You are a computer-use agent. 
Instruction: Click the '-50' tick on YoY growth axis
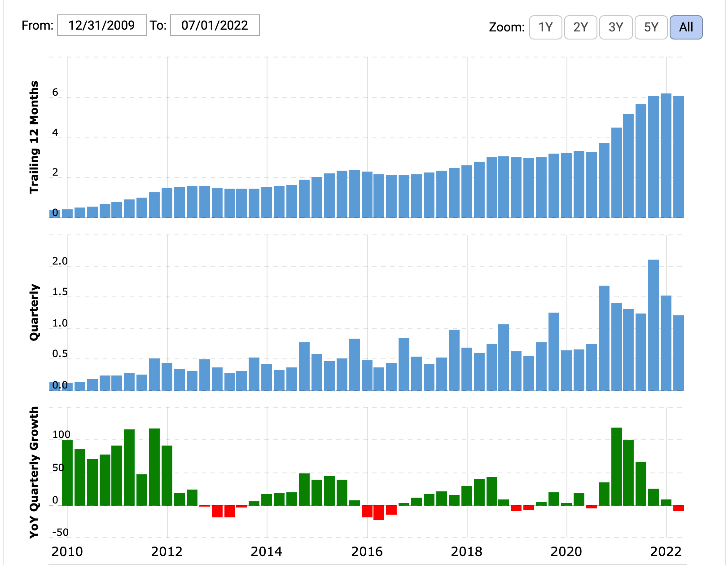pyautogui.click(x=61, y=533)
